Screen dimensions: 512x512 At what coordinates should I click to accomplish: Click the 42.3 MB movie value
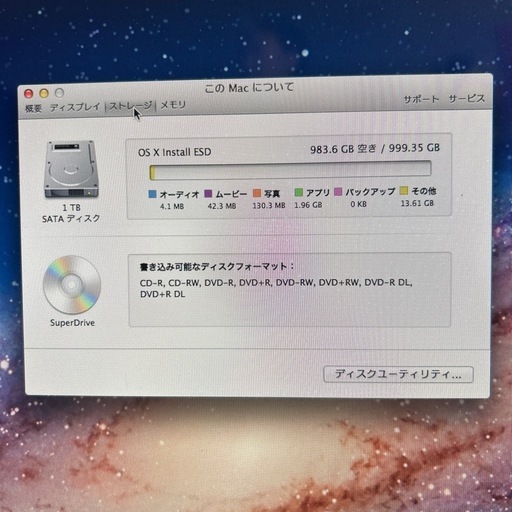click(x=222, y=206)
